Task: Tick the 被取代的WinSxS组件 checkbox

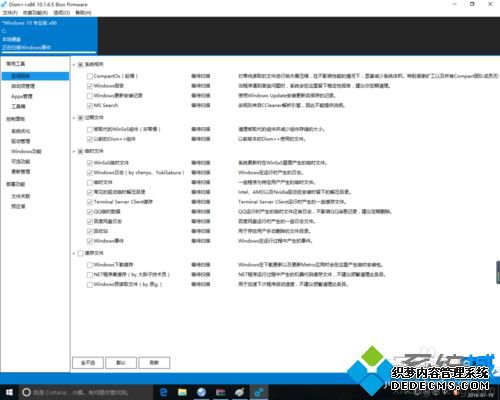Action: [x=90, y=129]
